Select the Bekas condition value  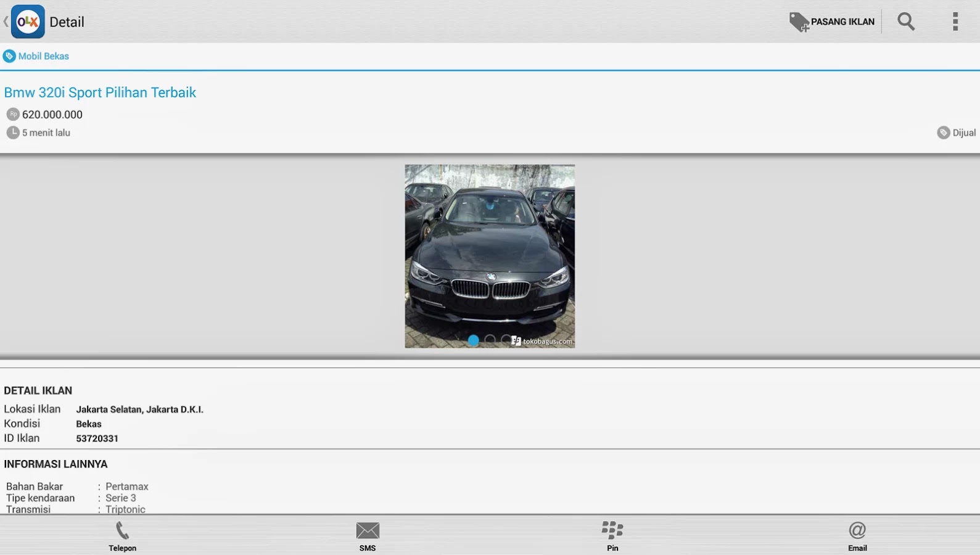(x=89, y=424)
